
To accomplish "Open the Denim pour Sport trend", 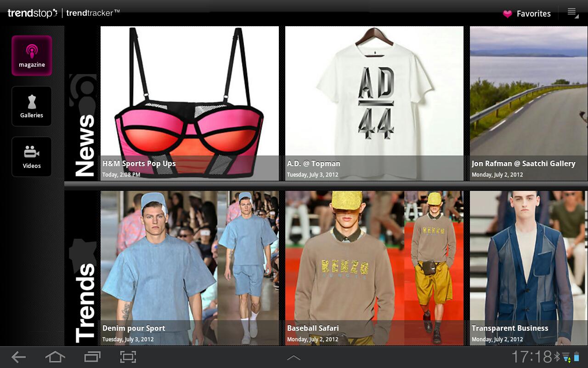I will click(190, 268).
